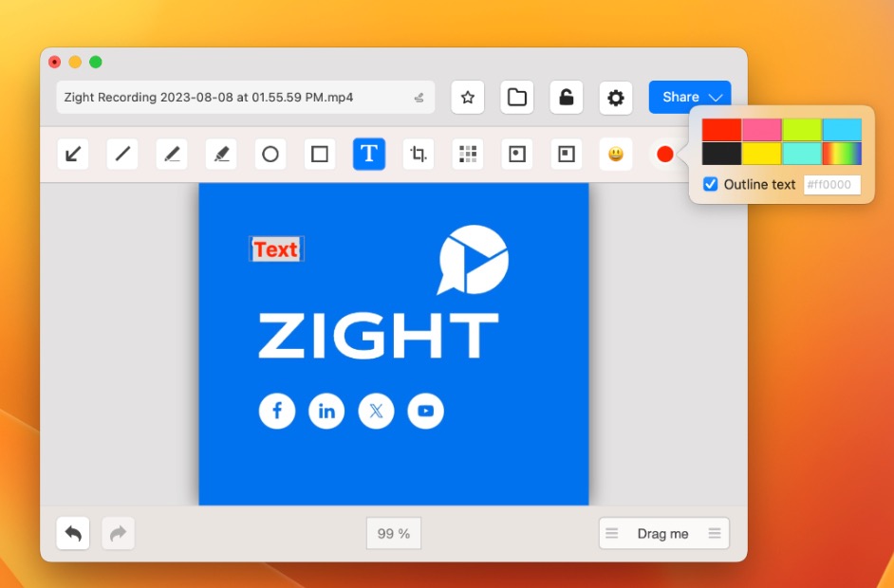Select the Line drawing tool

[x=122, y=154]
